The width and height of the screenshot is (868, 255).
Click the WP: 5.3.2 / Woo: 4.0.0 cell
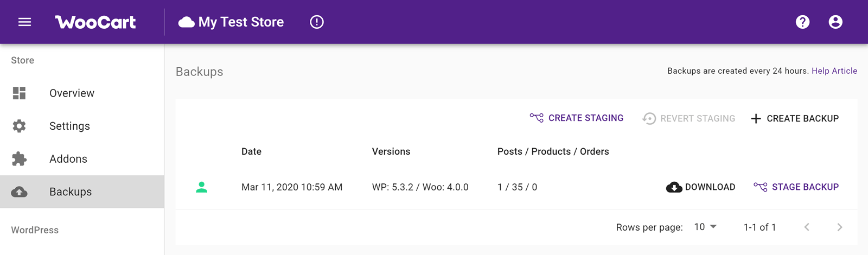tap(420, 187)
